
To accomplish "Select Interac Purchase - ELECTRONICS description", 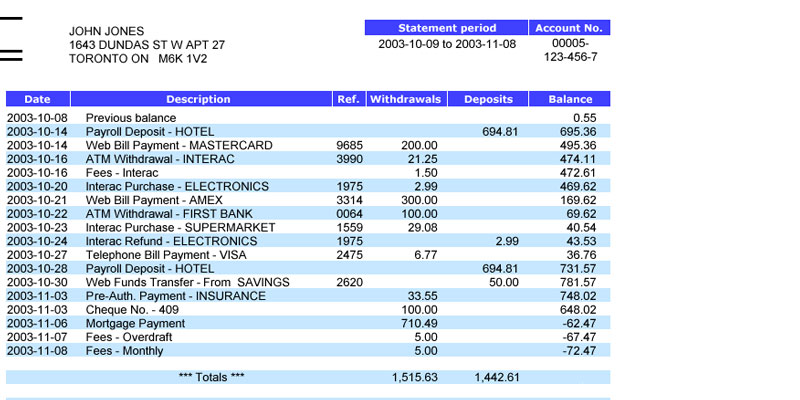I will (x=177, y=187).
